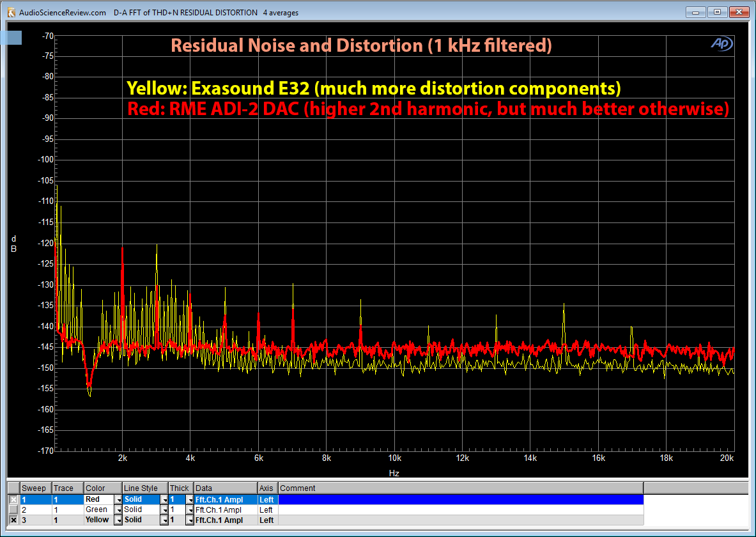Click the Line Style column header
Viewport: 756px width, 537px height.
145,488
